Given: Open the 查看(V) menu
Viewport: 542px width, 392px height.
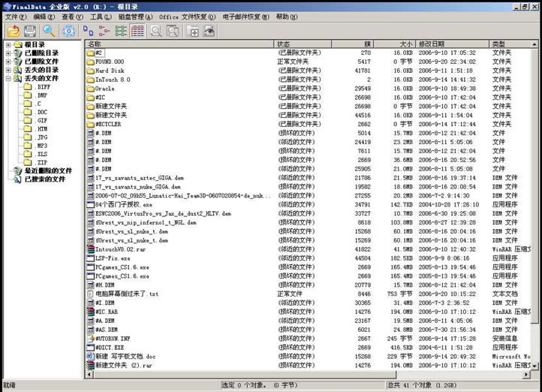Looking at the screenshot, I should point(72,17).
